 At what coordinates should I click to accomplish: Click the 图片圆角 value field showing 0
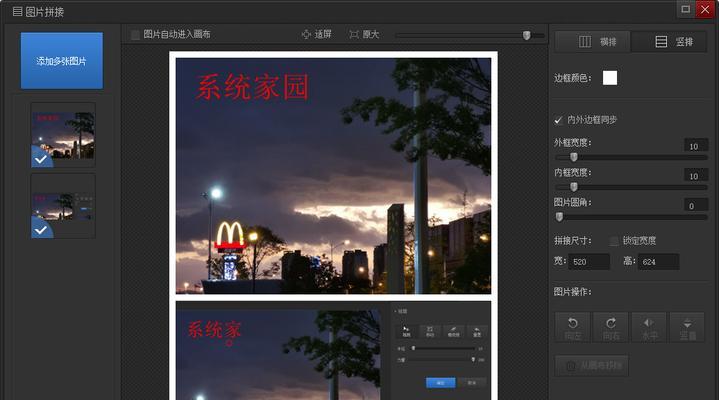coord(696,206)
